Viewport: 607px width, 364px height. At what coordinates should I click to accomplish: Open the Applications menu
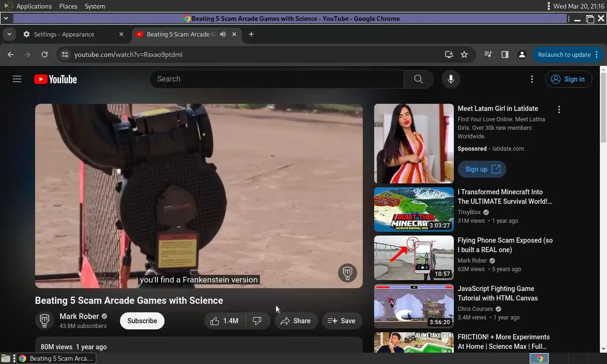34,6
